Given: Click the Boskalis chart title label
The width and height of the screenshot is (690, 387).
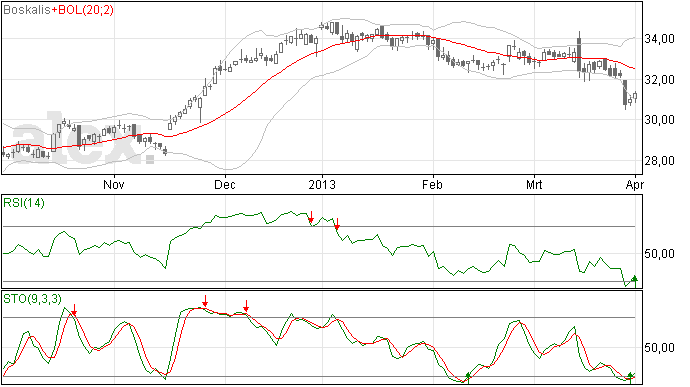Looking at the screenshot, I should pyautogui.click(x=26, y=10).
